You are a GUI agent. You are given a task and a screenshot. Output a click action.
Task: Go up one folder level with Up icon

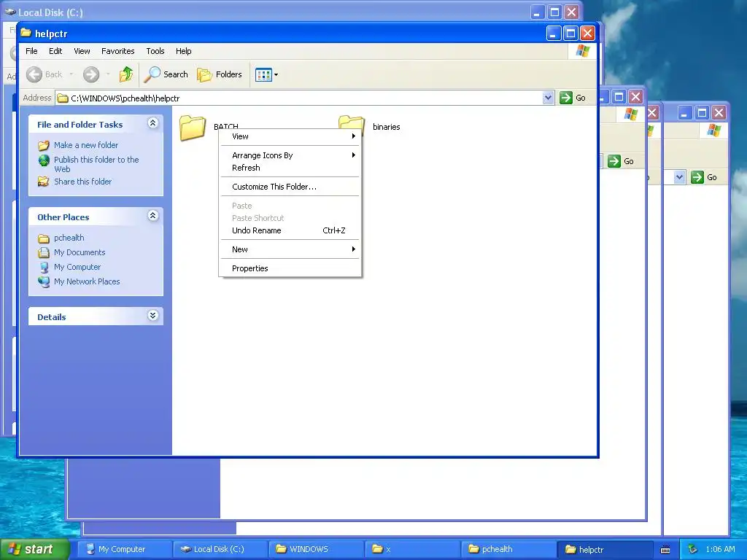(x=126, y=74)
